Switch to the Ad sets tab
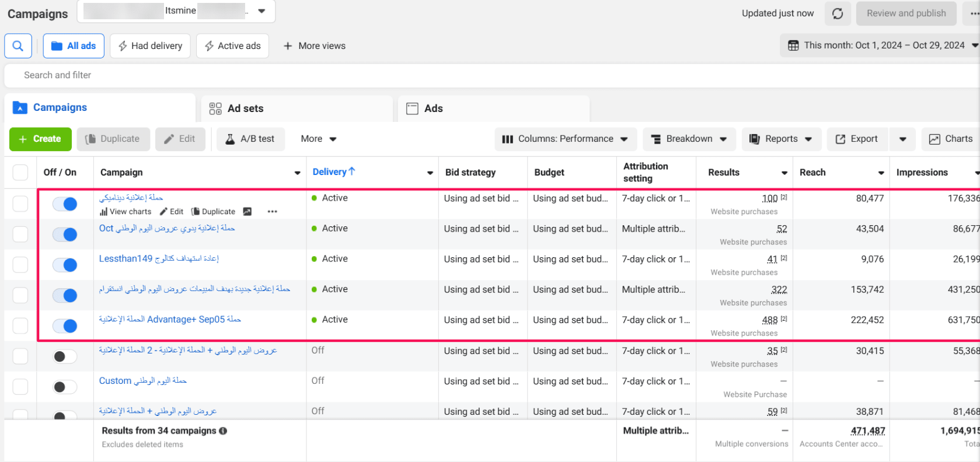 pos(297,108)
